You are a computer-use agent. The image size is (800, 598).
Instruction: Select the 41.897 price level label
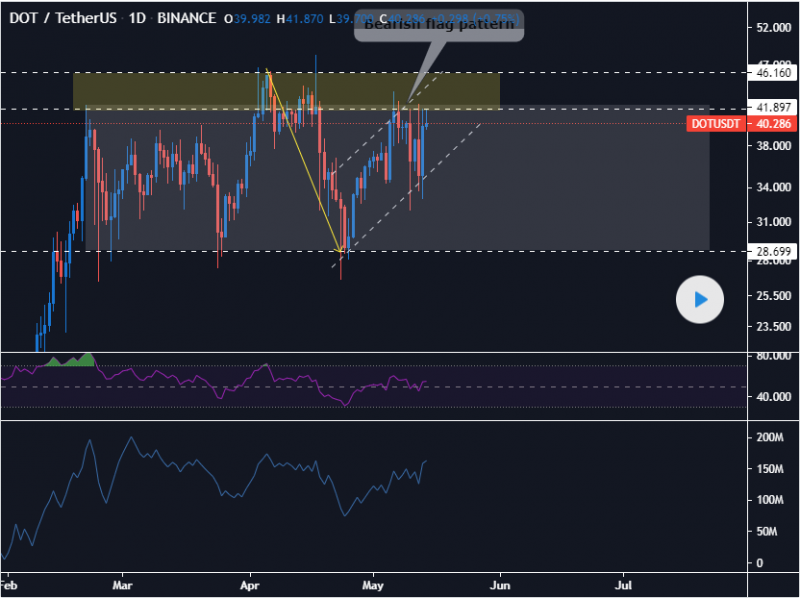click(774, 108)
